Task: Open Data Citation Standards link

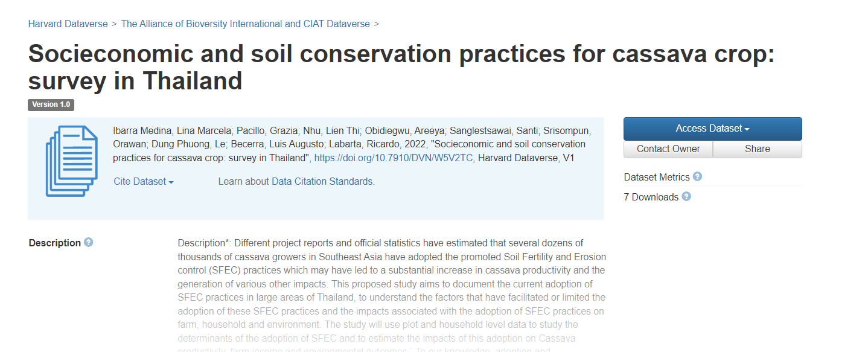Action: [x=322, y=182]
